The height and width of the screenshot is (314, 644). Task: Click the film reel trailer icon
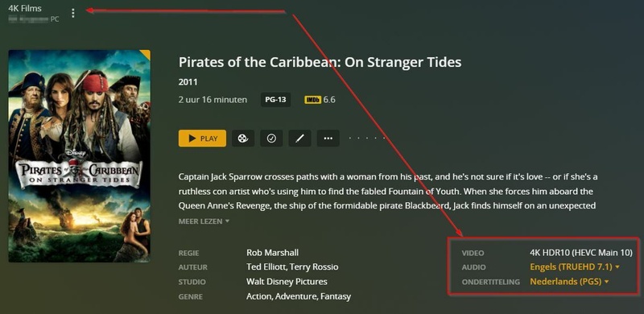(x=243, y=138)
